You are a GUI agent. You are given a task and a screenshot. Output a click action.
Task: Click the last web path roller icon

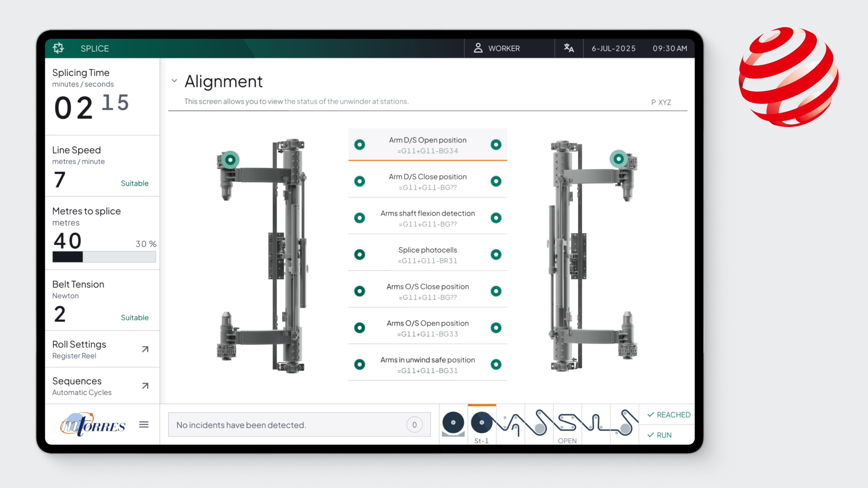[624, 424]
